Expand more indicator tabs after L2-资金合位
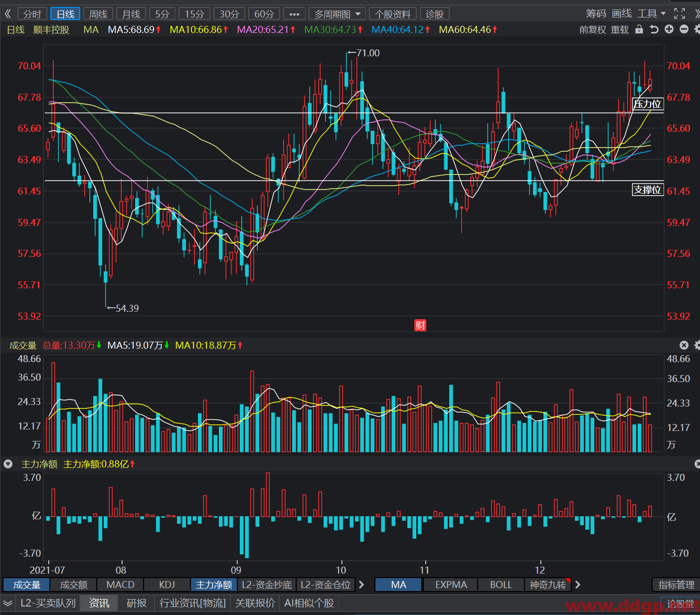The image size is (700, 615). tap(361, 585)
